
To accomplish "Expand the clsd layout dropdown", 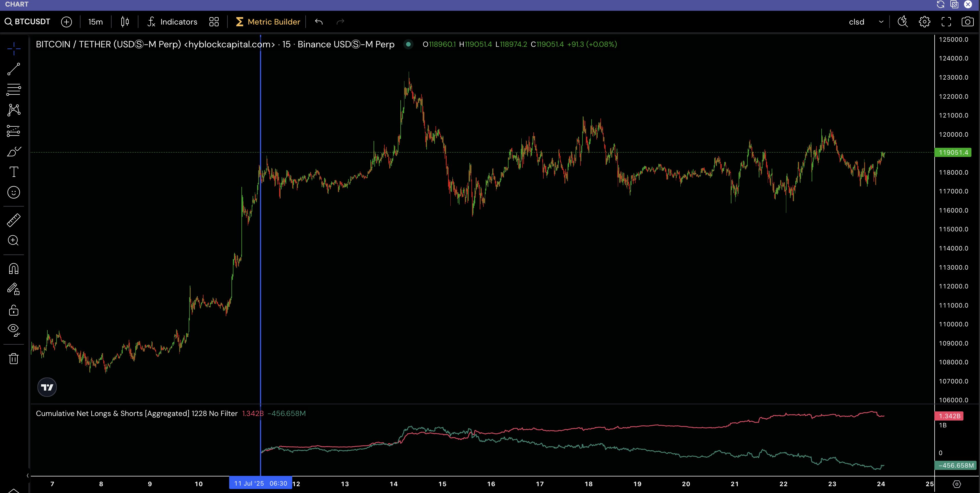I will 866,22.
